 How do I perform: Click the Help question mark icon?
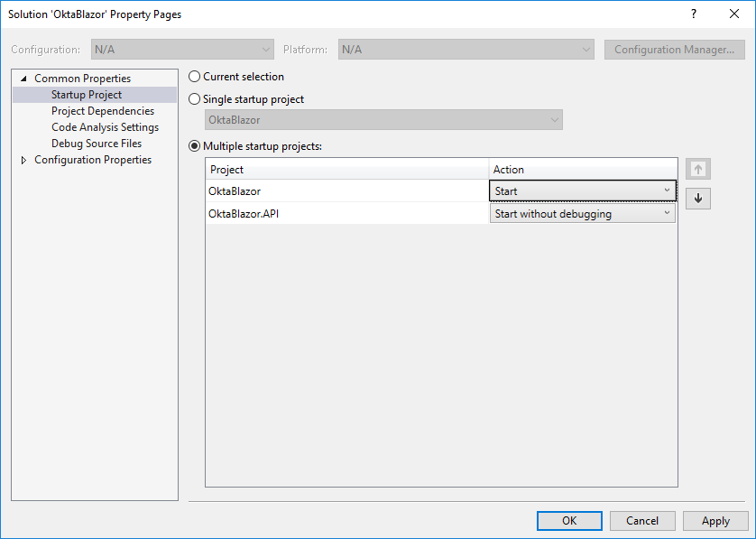pos(694,14)
